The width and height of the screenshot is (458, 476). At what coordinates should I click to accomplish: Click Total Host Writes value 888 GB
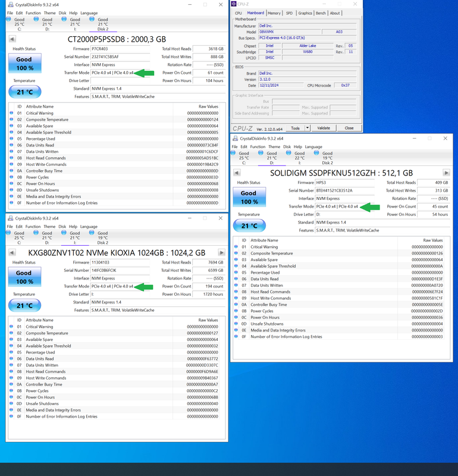tap(209, 57)
